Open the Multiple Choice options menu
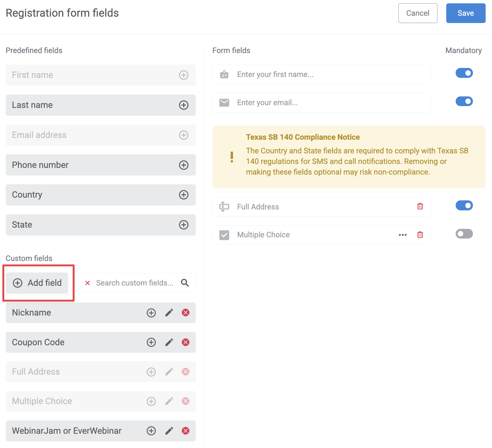The image size is (492, 448). [402, 235]
